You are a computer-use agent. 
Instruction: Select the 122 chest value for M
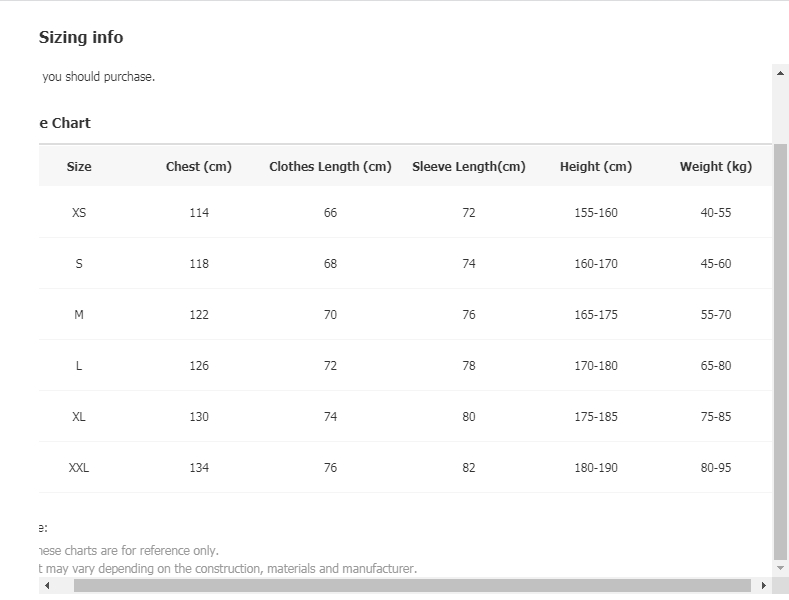point(199,315)
